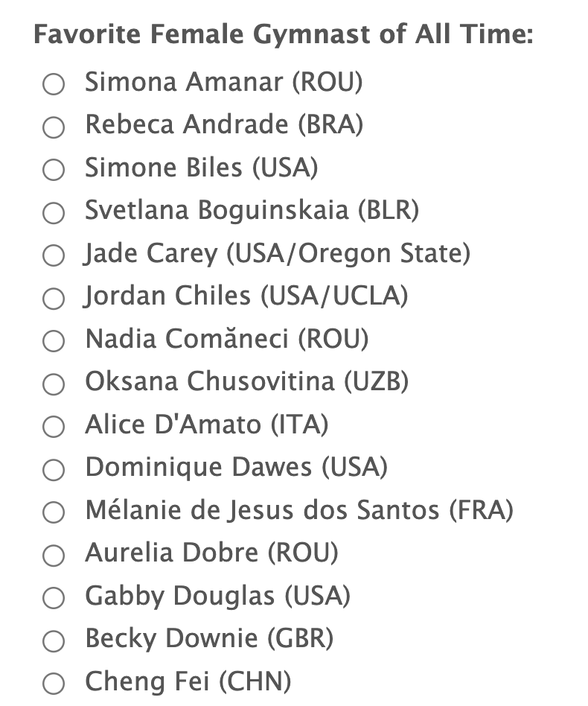Pick Gabby Douglas (USA) option
Screen dimensions: 588x706
(54, 598)
